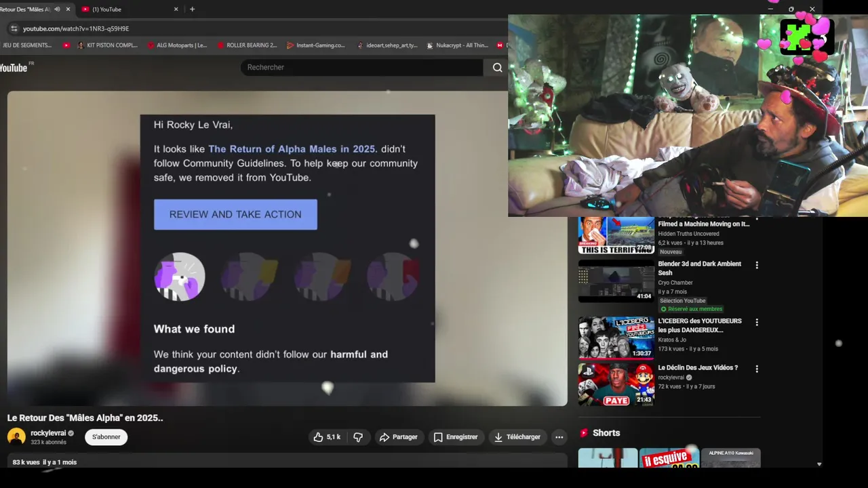Click the dislike thumbs-down icon
This screenshot has width=868, height=488.
(358, 437)
